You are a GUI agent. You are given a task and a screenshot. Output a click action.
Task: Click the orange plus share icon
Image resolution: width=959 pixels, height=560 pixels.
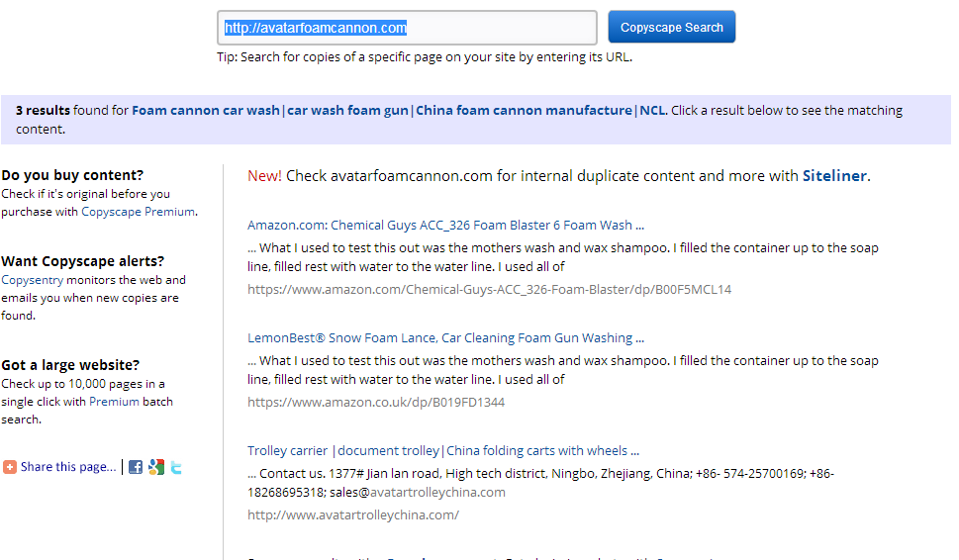(x=10, y=467)
